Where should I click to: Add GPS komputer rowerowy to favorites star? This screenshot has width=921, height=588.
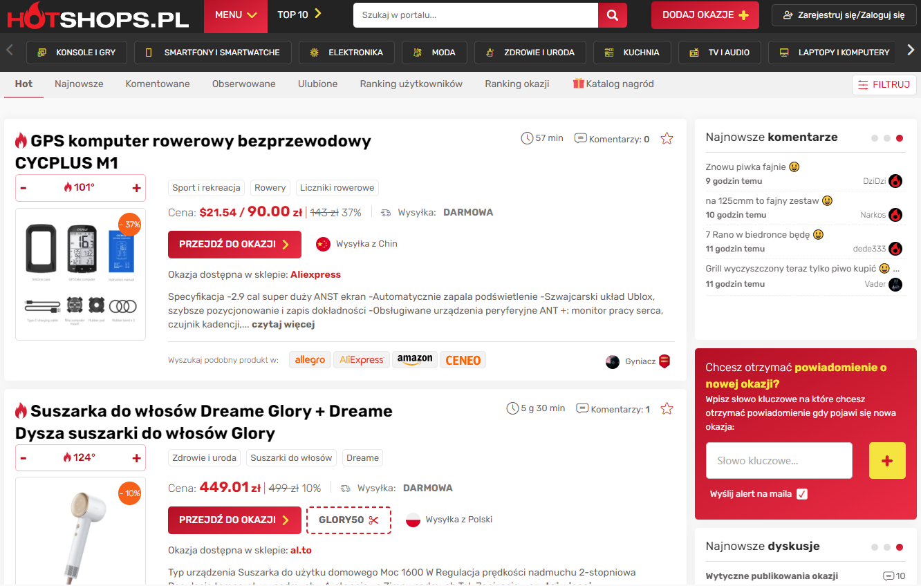click(x=667, y=139)
